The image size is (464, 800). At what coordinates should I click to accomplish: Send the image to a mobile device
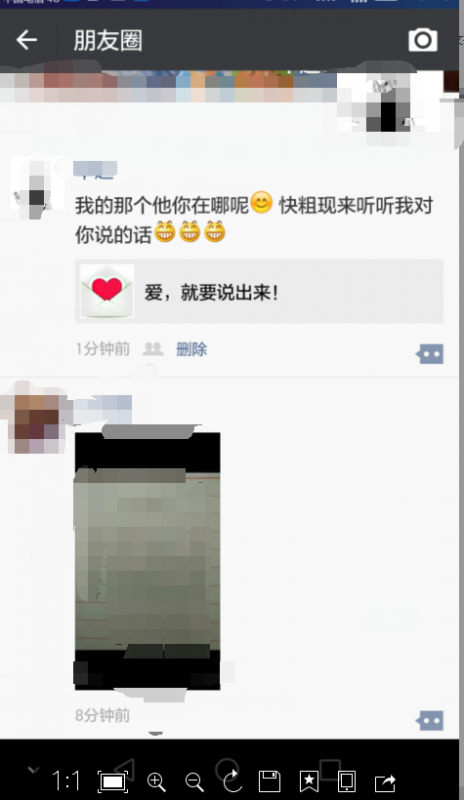(x=347, y=781)
